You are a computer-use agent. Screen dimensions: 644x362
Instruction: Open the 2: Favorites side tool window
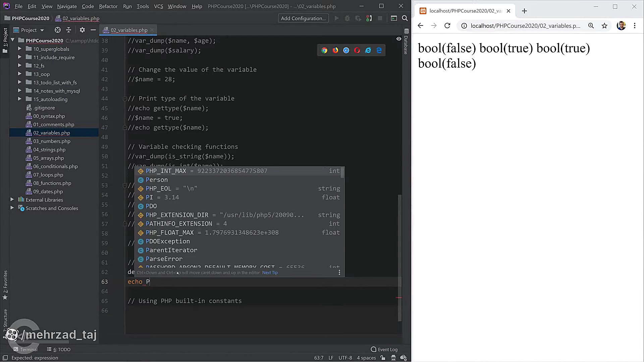coord(5,285)
